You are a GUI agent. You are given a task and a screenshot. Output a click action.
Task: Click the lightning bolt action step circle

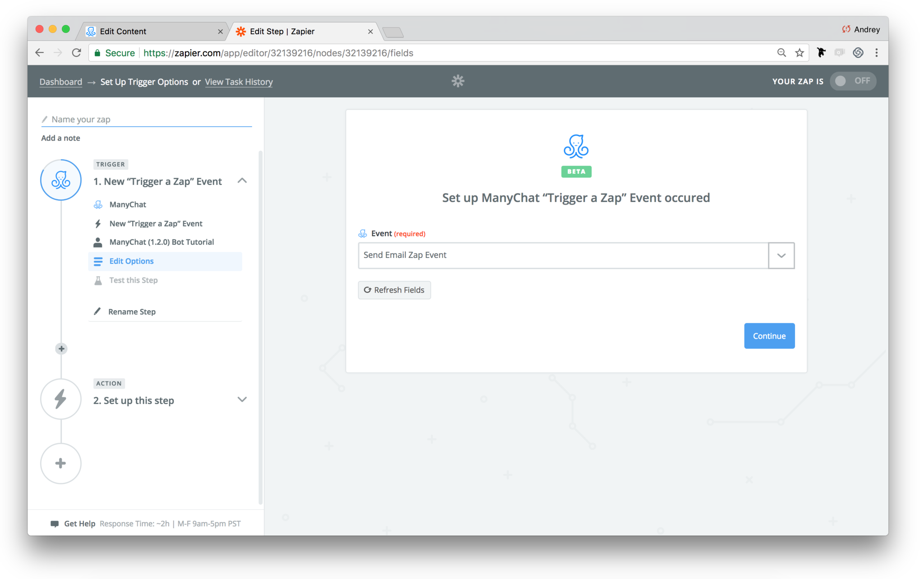(x=61, y=399)
